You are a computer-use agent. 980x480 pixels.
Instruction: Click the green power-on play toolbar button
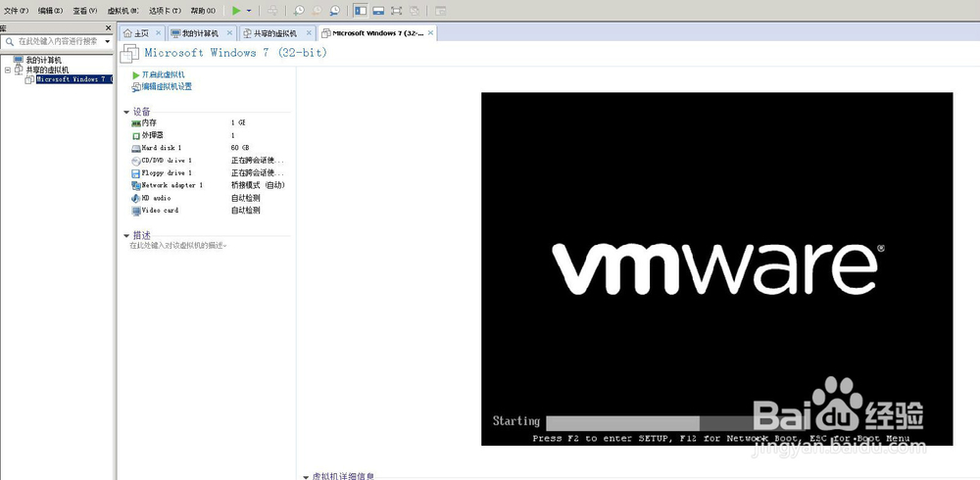(236, 11)
